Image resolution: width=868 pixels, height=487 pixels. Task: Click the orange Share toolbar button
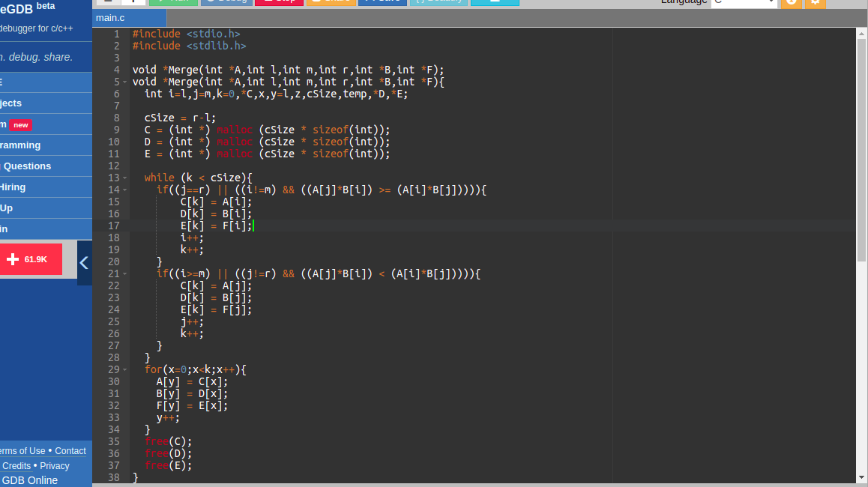pyautogui.click(x=331, y=1)
